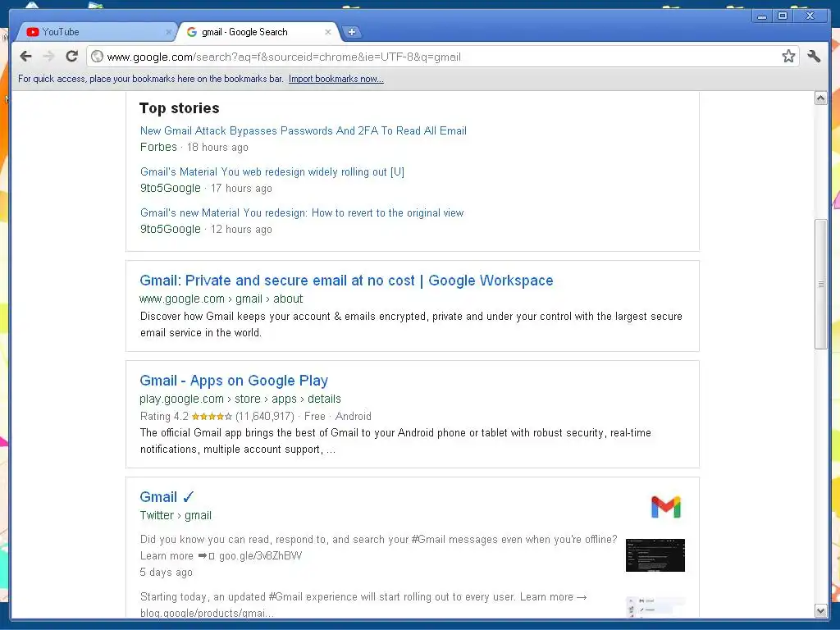840x630 pixels.
Task: Maximize the browser window
Action: point(783,16)
